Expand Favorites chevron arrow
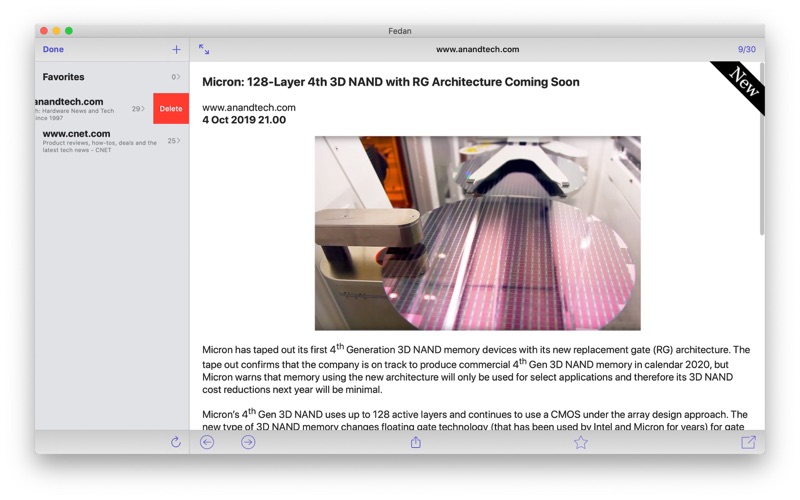 (x=179, y=77)
